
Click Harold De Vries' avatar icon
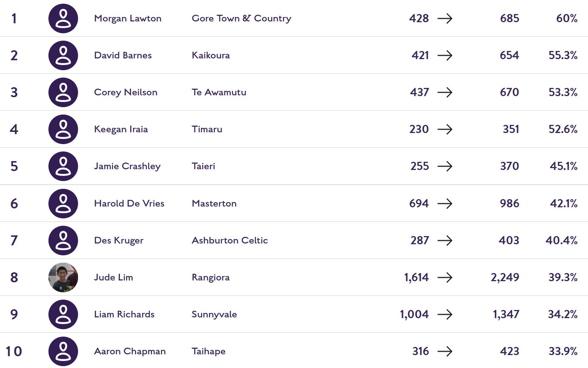click(x=63, y=204)
